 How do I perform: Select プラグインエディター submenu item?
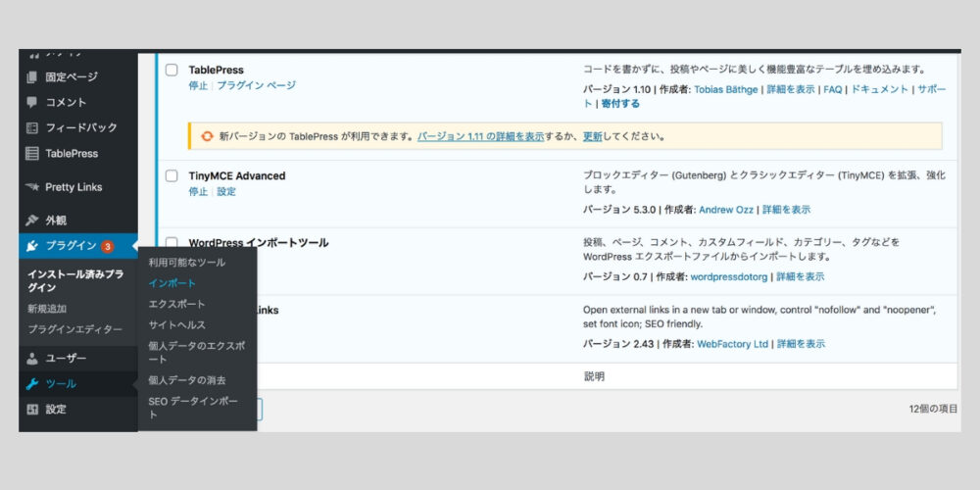click(75, 329)
